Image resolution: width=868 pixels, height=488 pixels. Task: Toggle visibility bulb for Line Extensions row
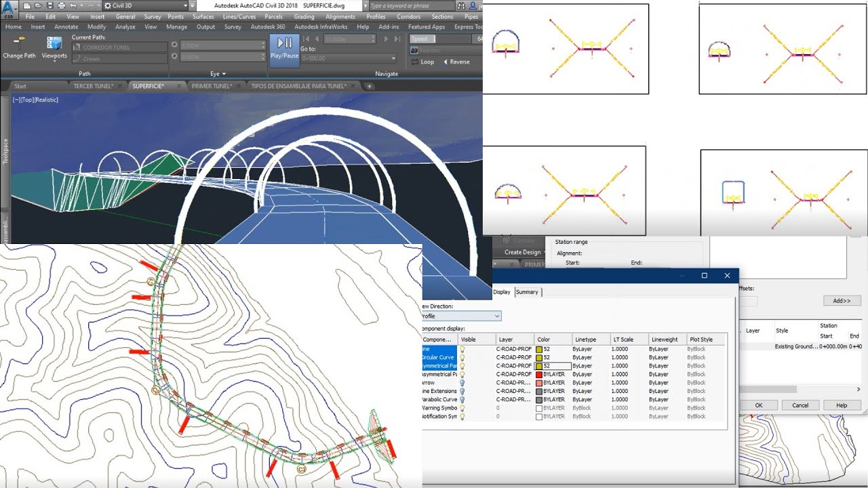(x=462, y=391)
